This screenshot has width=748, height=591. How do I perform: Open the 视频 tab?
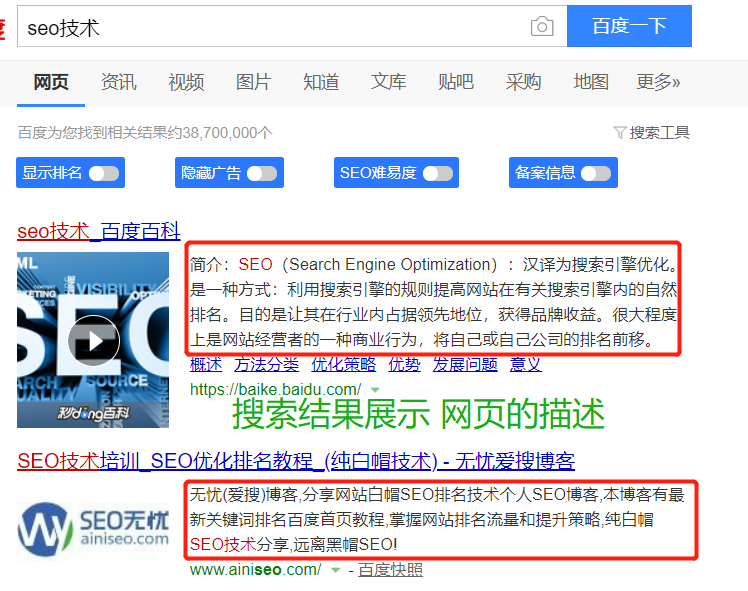coord(186,82)
